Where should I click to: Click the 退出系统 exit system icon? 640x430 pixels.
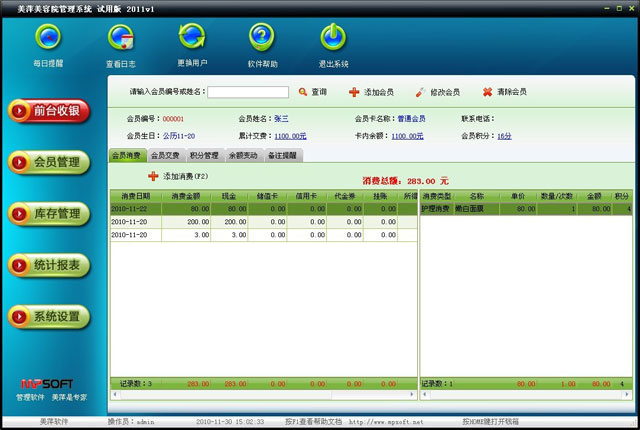pos(333,38)
